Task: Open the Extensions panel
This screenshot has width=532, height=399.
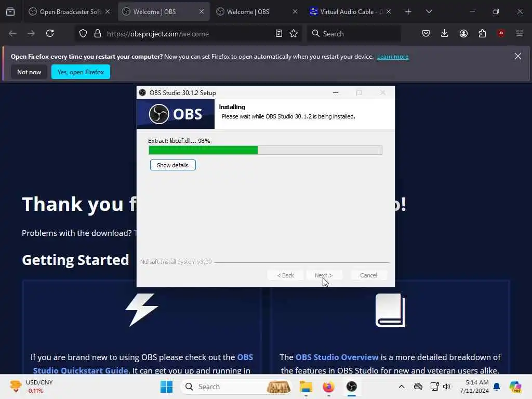Action: (x=482, y=33)
